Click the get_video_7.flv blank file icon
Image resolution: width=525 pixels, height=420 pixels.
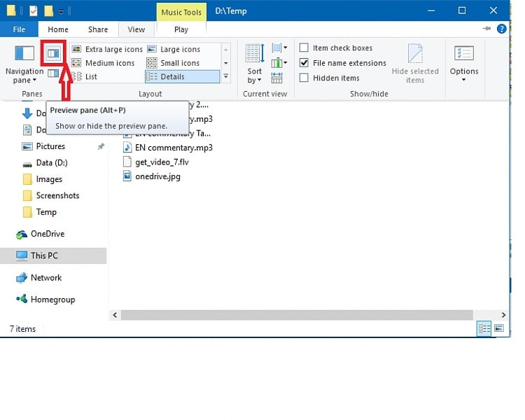(127, 162)
